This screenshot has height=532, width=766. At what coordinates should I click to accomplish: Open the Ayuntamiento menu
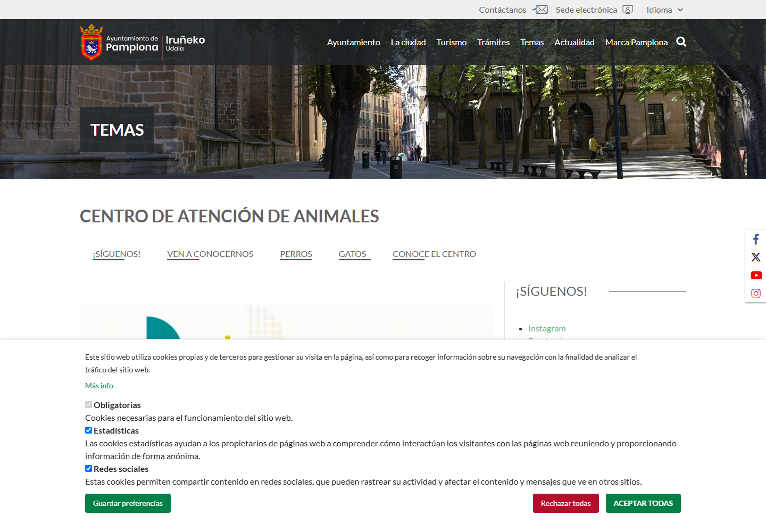[x=354, y=42]
